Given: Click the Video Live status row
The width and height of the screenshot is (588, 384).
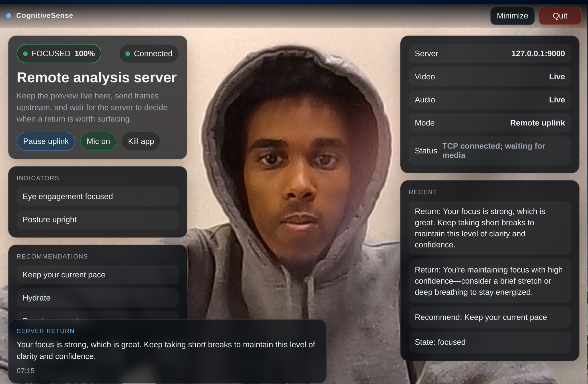Looking at the screenshot, I should (489, 77).
